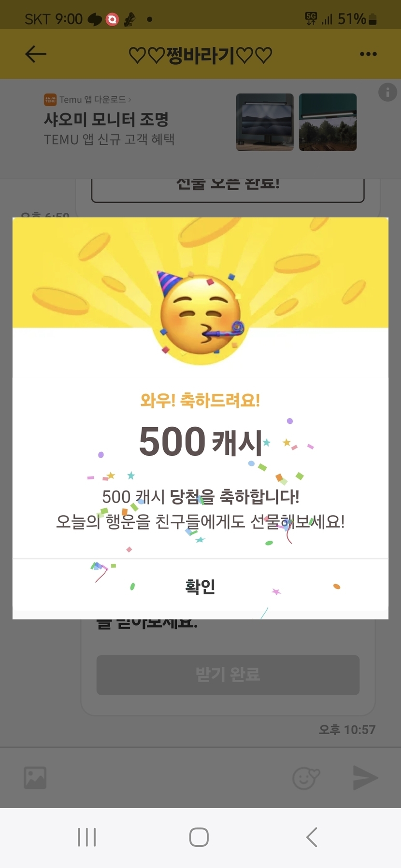Image resolution: width=401 pixels, height=868 pixels.
Task: Open the three-dot more options menu
Action: pyautogui.click(x=368, y=54)
